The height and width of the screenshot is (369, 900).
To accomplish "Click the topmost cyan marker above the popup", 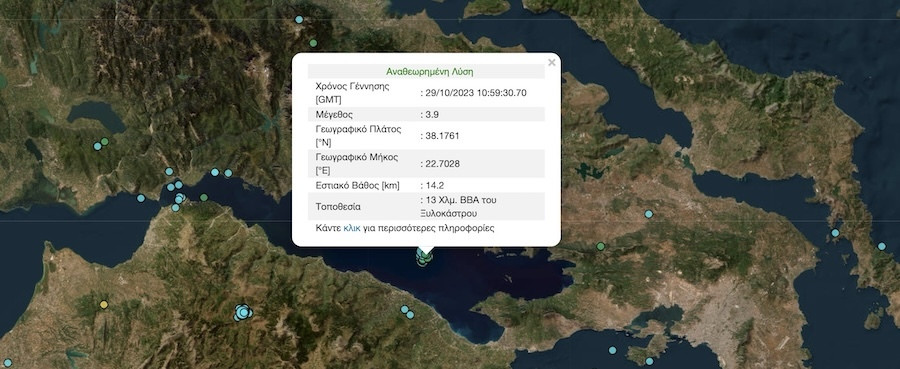I will (x=298, y=20).
